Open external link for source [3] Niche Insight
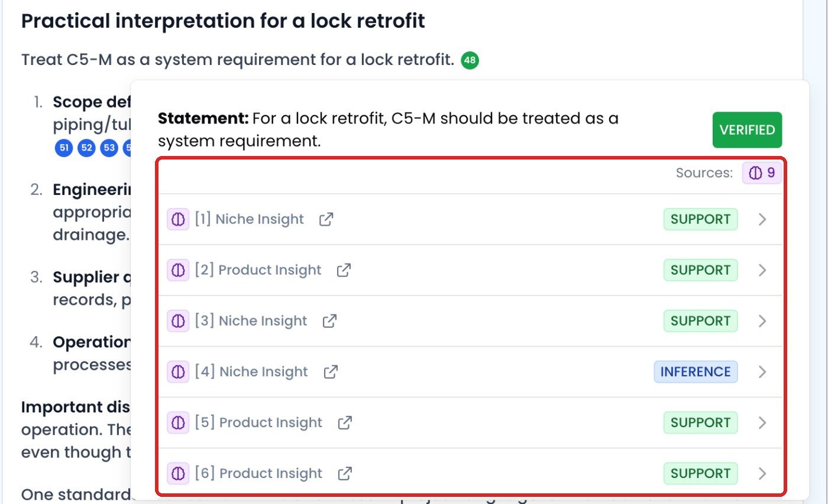Screen dimensions: 828x504 pos(329,321)
